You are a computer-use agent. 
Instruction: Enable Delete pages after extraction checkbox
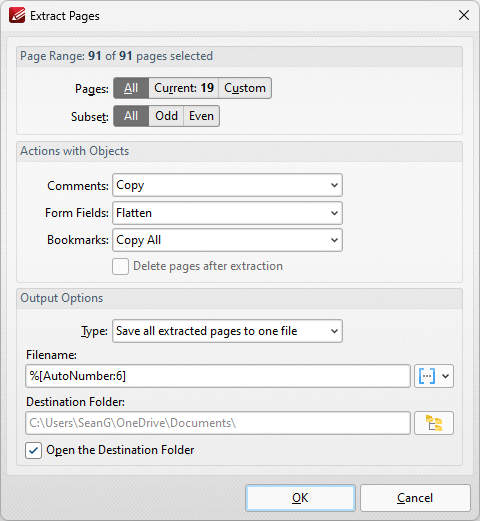120,266
